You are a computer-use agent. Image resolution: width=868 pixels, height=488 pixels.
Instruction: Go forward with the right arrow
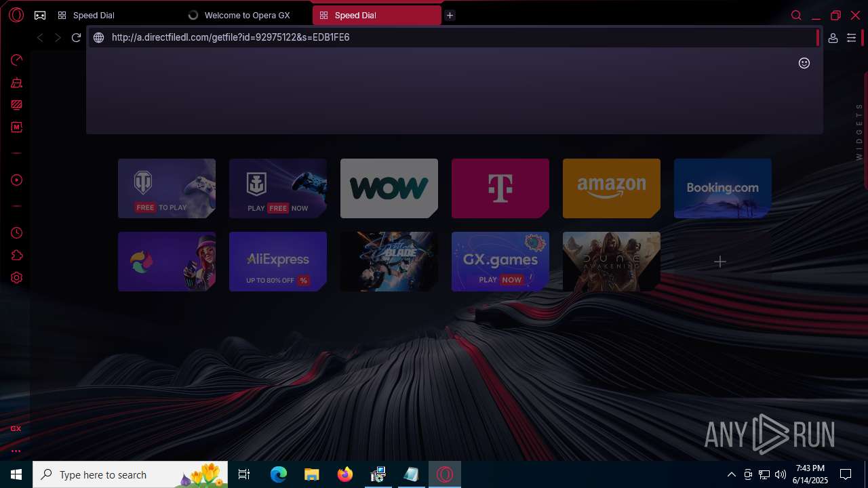tap(58, 38)
